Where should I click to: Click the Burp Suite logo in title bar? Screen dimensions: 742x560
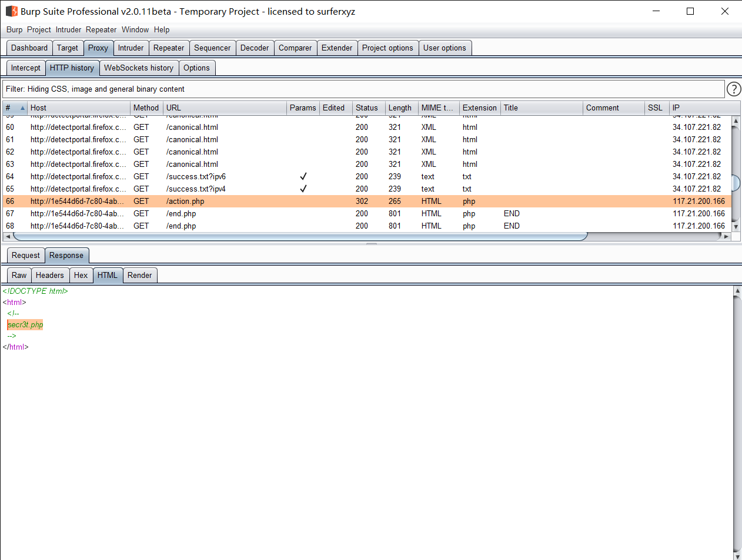pyautogui.click(x=11, y=11)
